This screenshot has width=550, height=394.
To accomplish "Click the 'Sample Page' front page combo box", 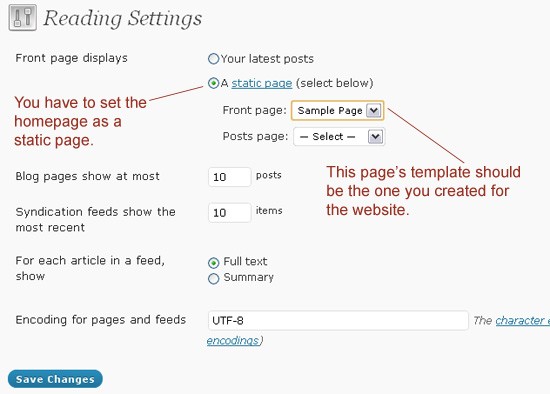I will coord(337,111).
